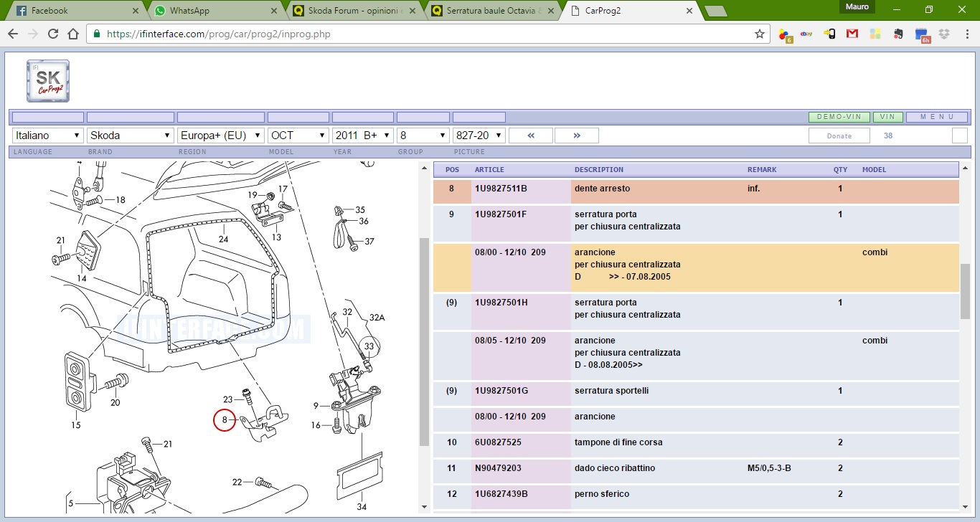The width and height of the screenshot is (980, 522).
Task: Click the parts list scroll down arrow
Action: [x=965, y=506]
